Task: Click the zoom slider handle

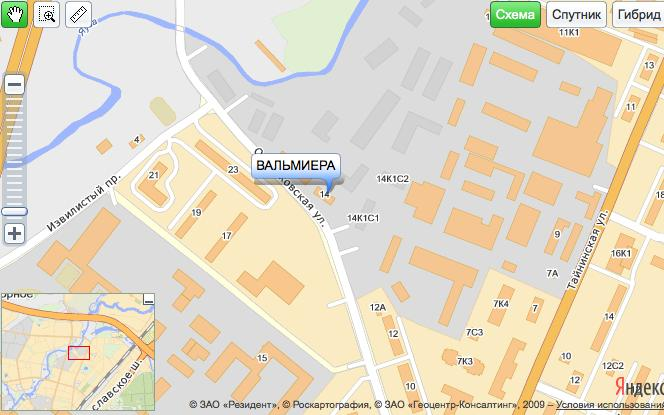Action: coord(14,211)
